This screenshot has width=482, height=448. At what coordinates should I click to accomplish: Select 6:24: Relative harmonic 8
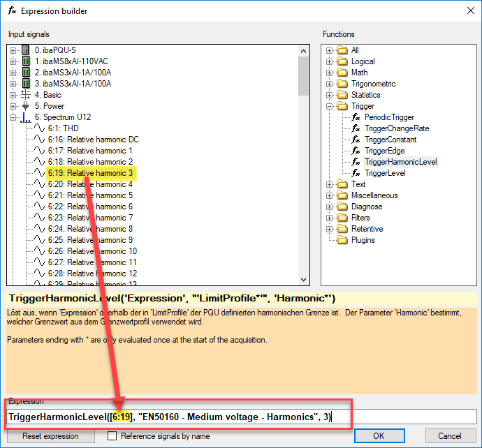tap(90, 229)
